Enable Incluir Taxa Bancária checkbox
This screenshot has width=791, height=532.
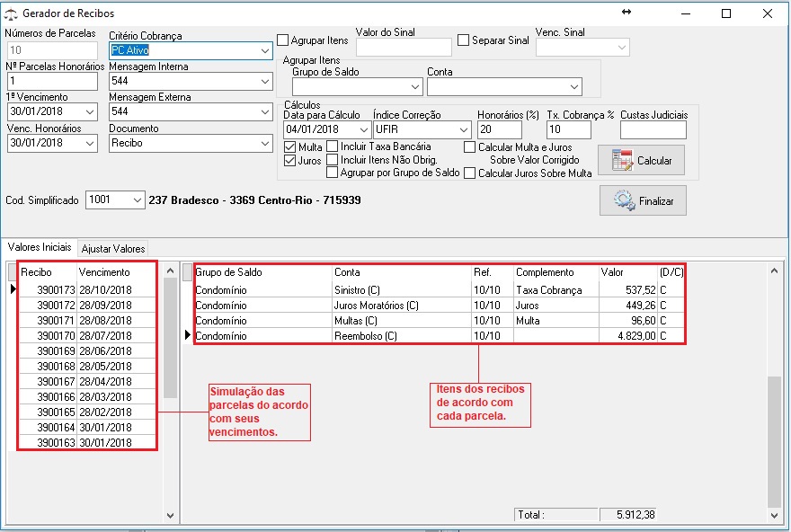pos(333,146)
